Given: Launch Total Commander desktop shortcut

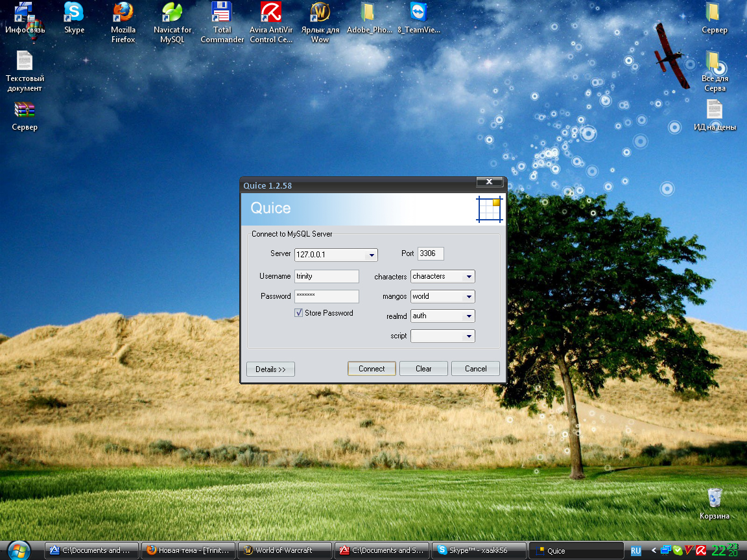Looking at the screenshot, I should point(222,23).
